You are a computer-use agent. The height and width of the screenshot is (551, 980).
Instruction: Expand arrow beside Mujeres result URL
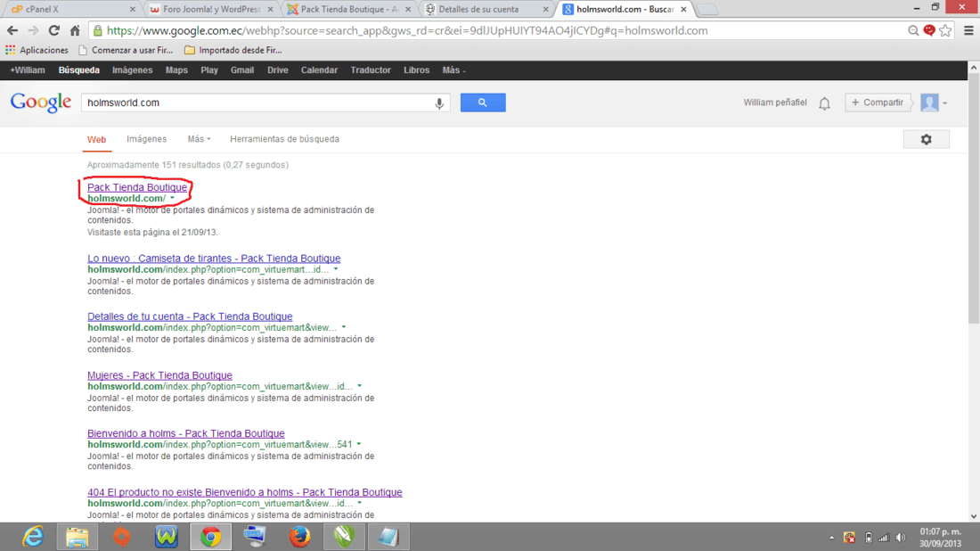359,387
